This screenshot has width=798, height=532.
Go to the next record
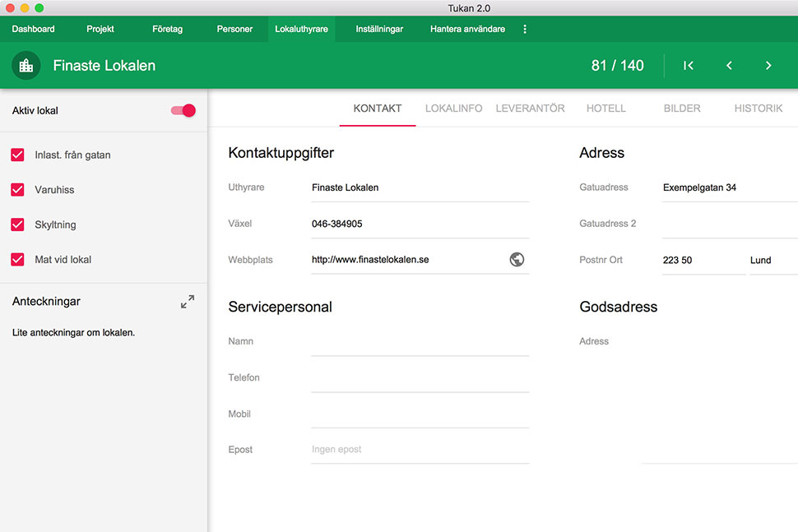point(768,66)
